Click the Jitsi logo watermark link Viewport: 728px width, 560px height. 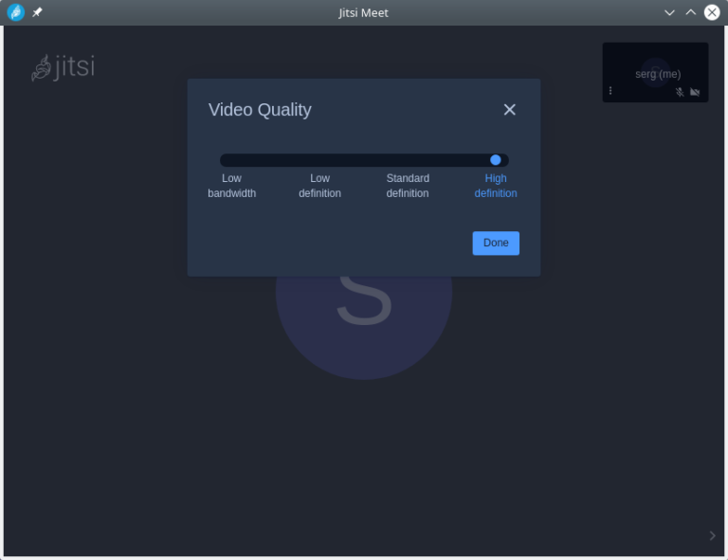tap(64, 67)
